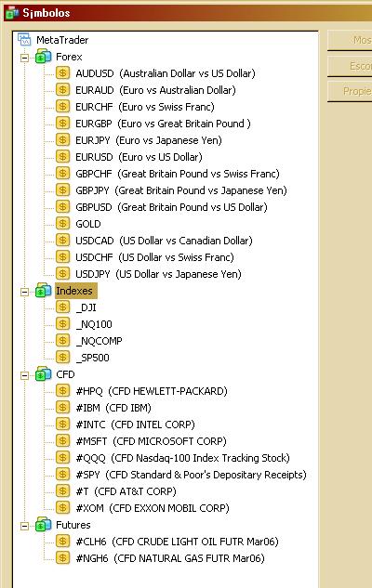This screenshot has width=372, height=588.
Task: Select #CLH6 Crude Light Oil future entry
Action: (178, 542)
